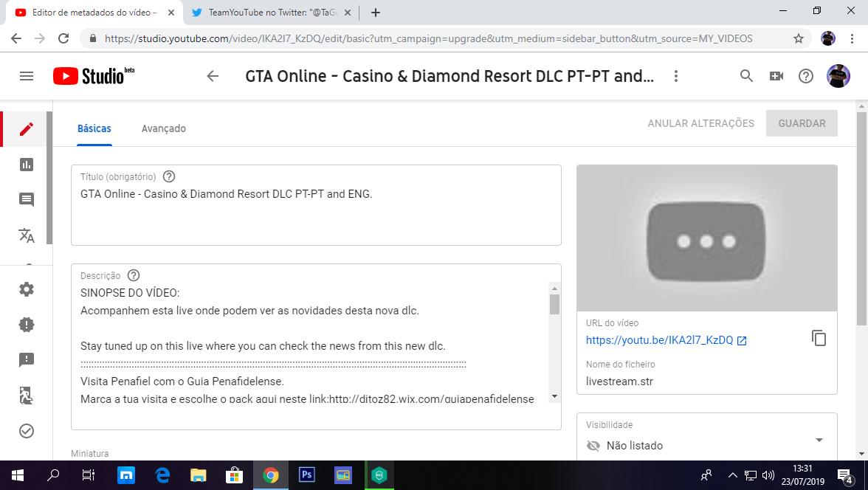Image resolution: width=868 pixels, height=490 pixels.
Task: Switch to the TeamYouTube no Twitter tab
Action: coord(272,13)
